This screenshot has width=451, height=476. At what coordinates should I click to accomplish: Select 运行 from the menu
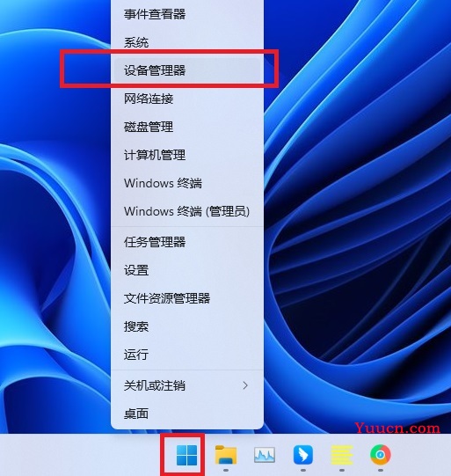coord(187,355)
